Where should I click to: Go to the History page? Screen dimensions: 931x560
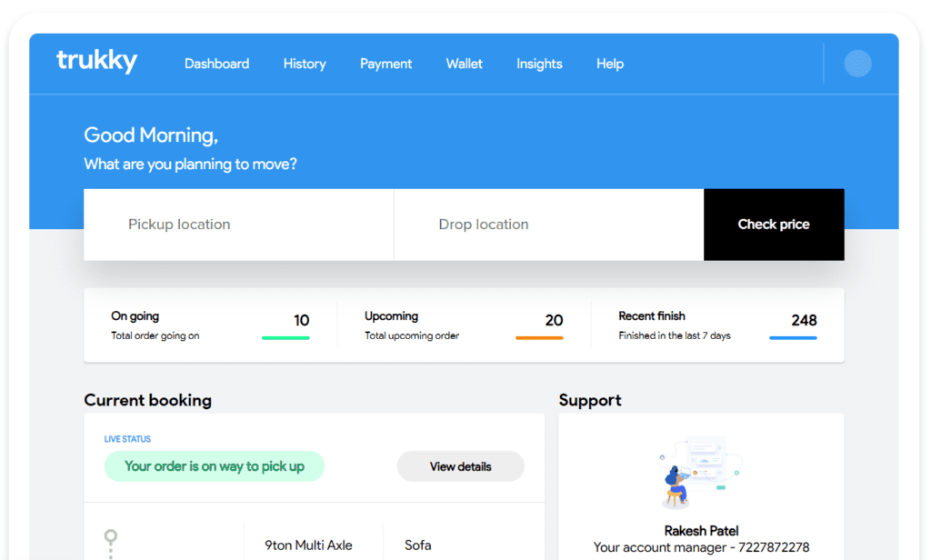click(x=305, y=64)
